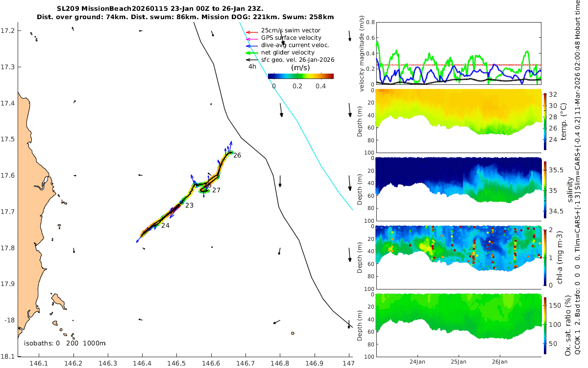Click the temp. (°C) colorbar
The image size is (588, 368).
[545, 121]
